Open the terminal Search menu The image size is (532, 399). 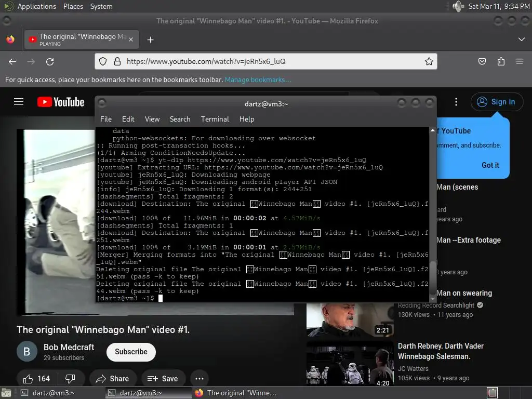180,119
